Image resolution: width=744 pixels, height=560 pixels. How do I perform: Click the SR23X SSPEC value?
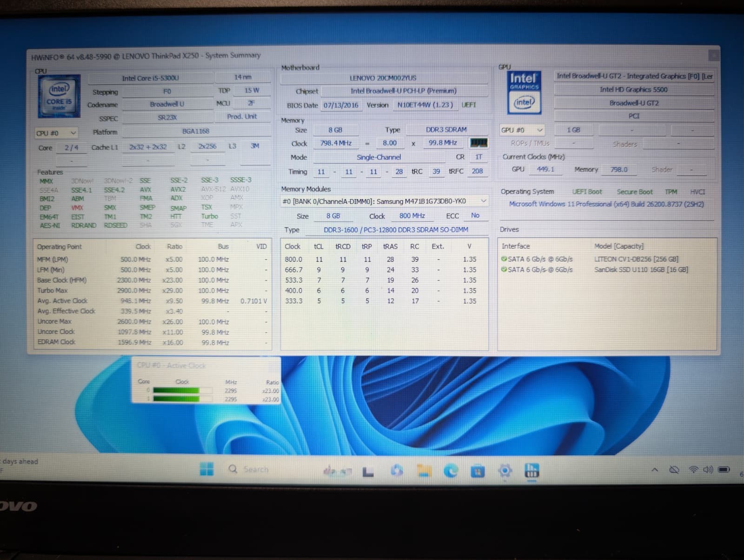click(x=167, y=118)
